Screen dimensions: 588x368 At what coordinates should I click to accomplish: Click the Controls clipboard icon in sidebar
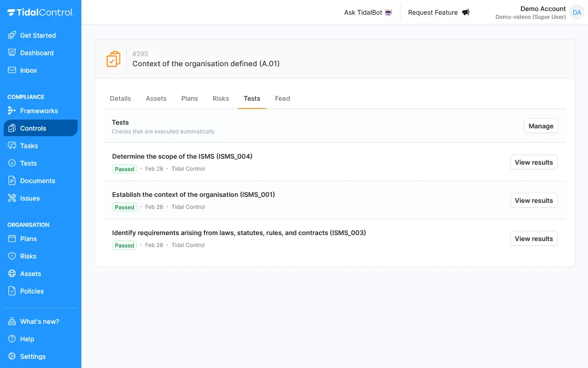point(12,128)
